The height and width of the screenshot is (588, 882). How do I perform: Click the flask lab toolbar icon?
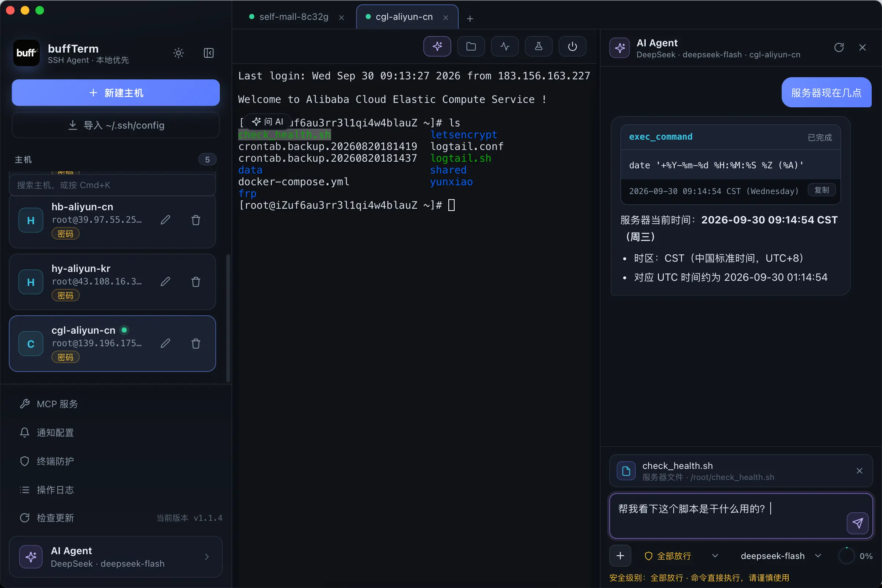(x=538, y=47)
